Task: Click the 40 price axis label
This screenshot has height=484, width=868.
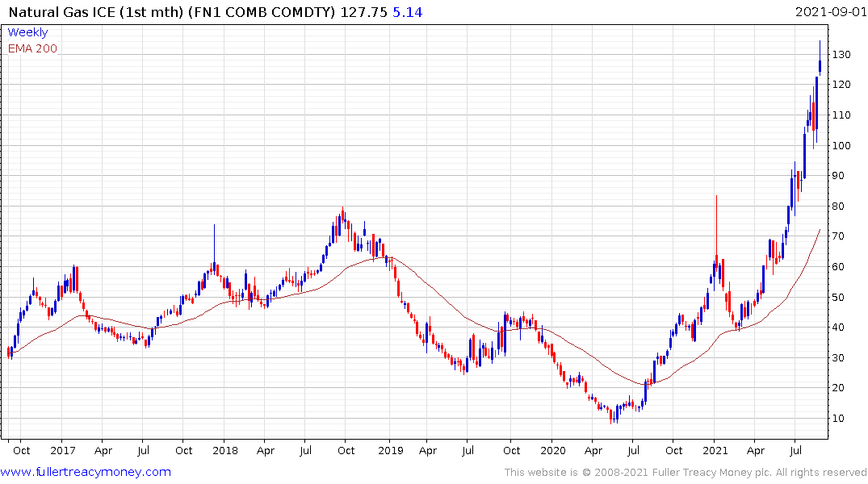Action: [839, 328]
